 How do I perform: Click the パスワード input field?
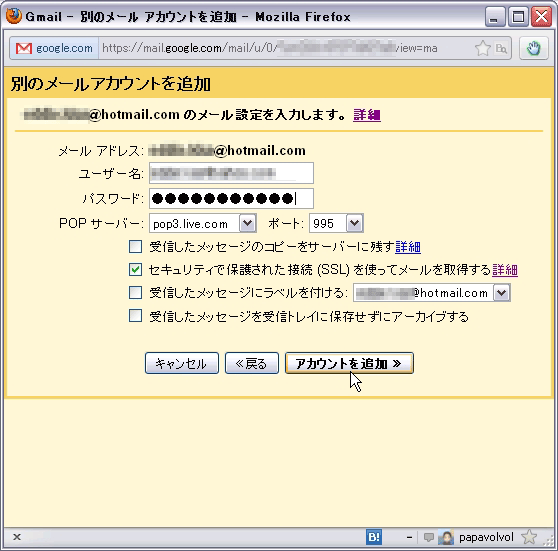pyautogui.click(x=231, y=198)
